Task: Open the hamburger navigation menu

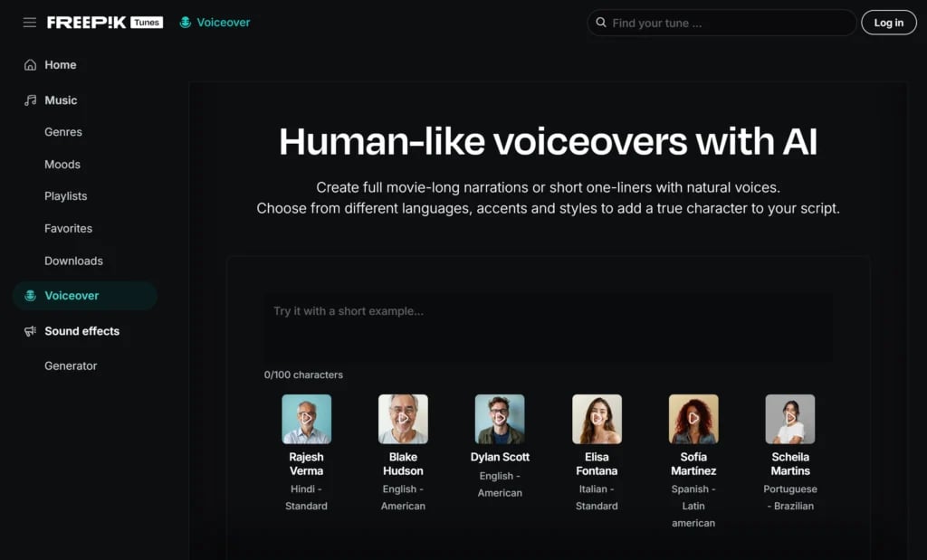Action: coord(29,22)
